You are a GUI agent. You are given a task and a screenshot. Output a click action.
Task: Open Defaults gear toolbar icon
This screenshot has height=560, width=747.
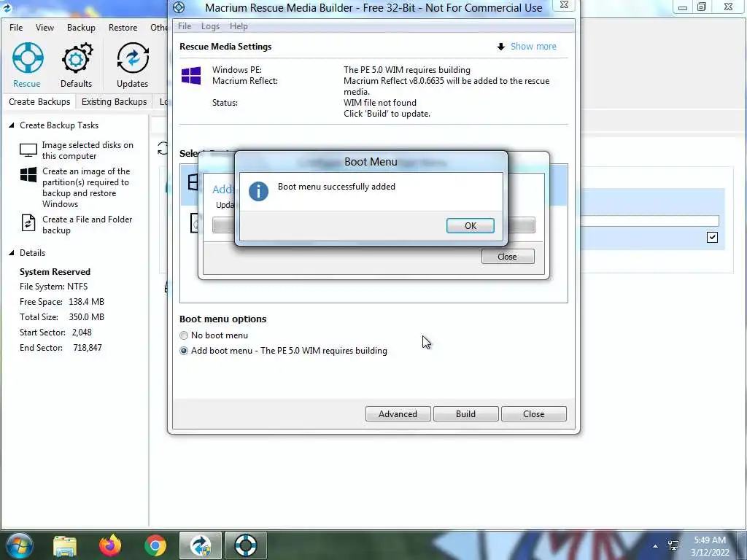(76, 58)
